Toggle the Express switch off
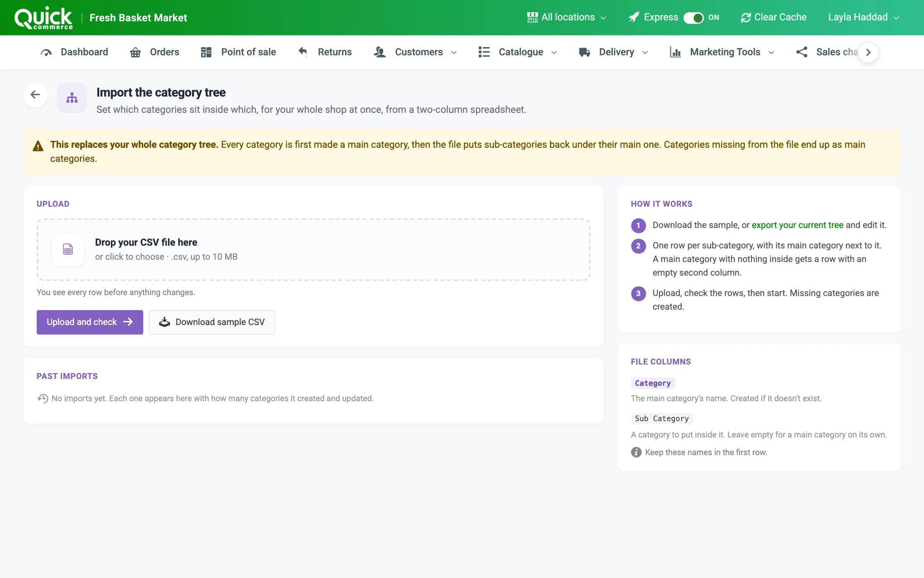Screen dimensions: 924x578 pyautogui.click(x=693, y=18)
